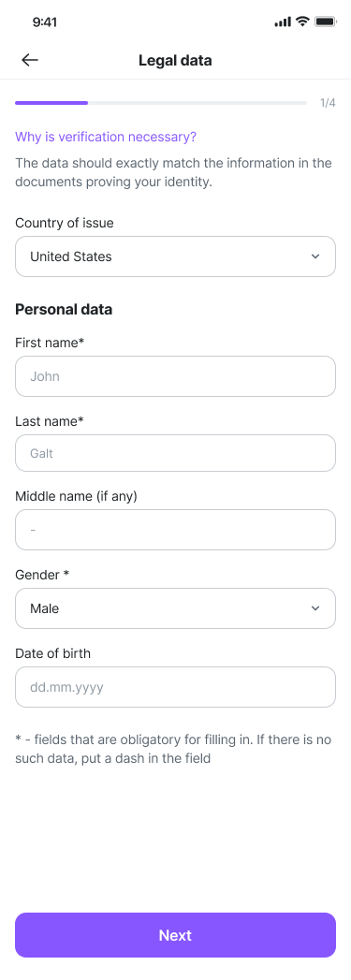Screen dimensions: 351x980
Task: Focus the Last name input field
Action: pos(176,453)
